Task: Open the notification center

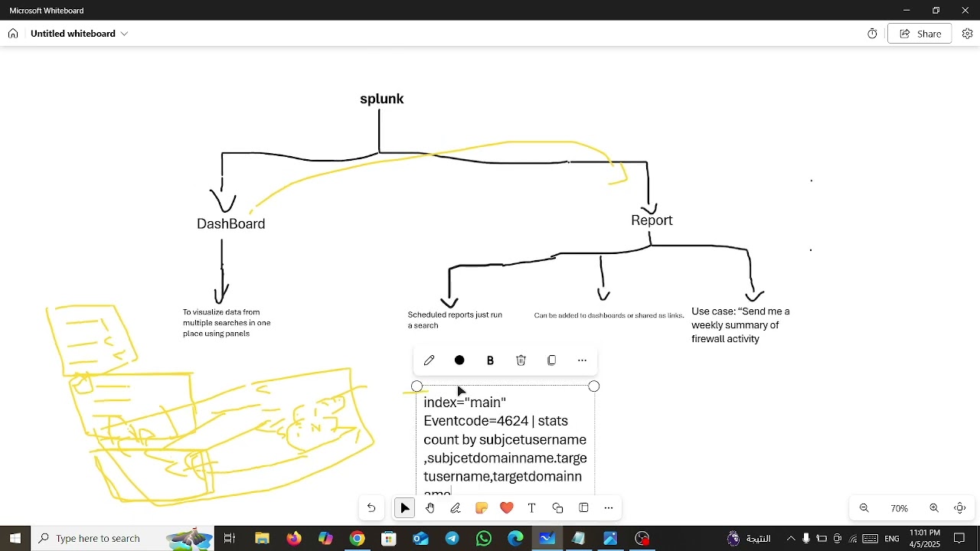Action: point(959,539)
